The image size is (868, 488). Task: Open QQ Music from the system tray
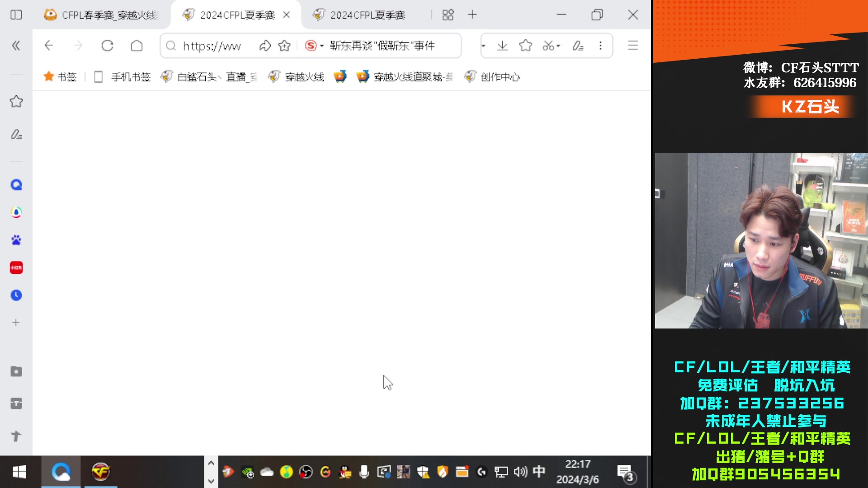[x=287, y=472]
